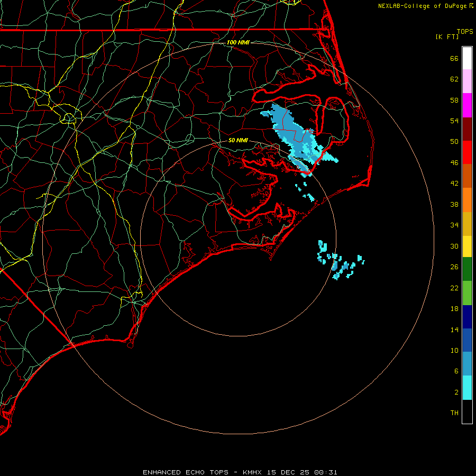Click the '6' legend value label
This screenshot has height=476, width=476.
pyautogui.click(x=456, y=371)
